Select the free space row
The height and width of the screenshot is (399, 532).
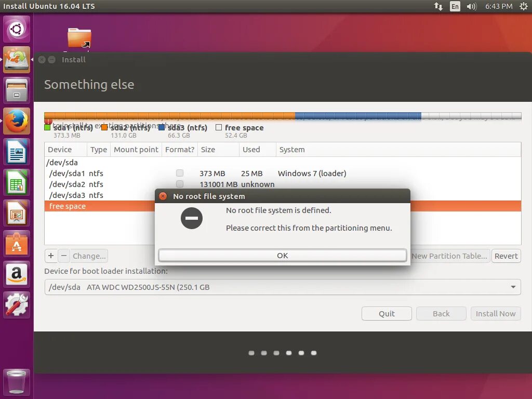(x=100, y=206)
